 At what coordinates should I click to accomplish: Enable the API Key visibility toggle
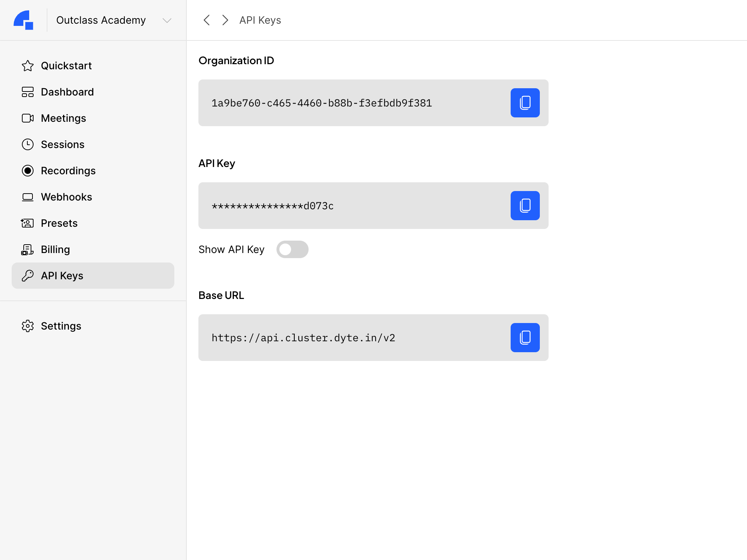[x=292, y=249]
